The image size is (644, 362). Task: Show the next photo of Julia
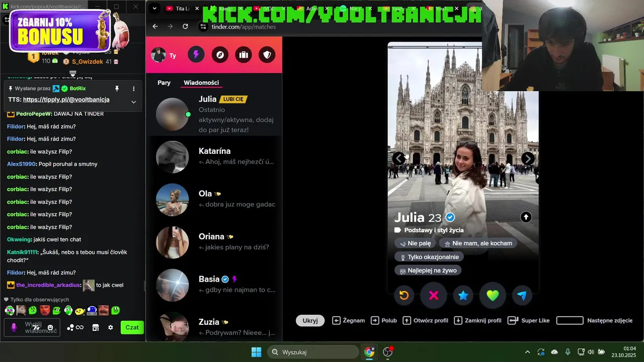[528, 158]
